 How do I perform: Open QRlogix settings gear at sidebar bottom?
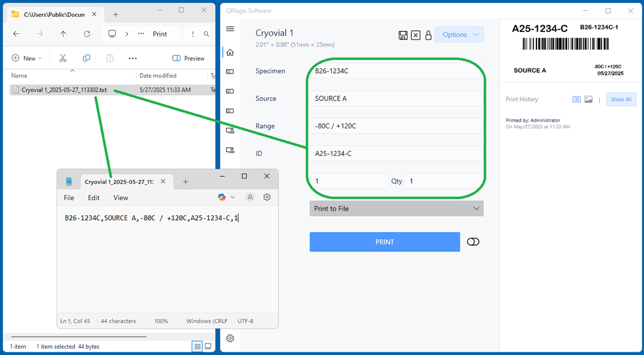(230, 338)
